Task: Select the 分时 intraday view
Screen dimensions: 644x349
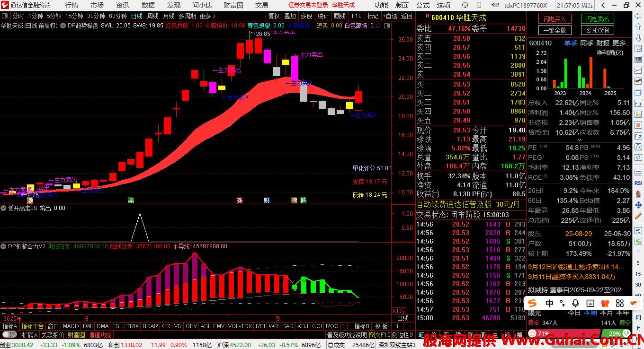Action: tap(18, 16)
